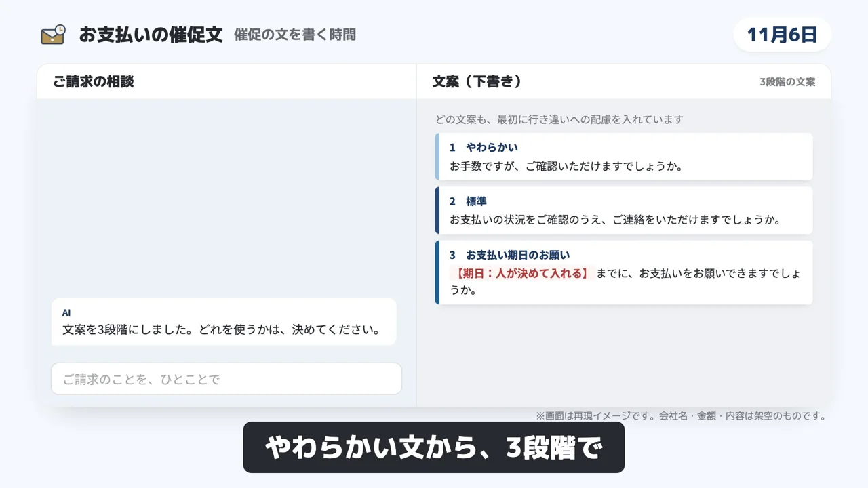Click the envelope with clock app icon
Screen dimensions: 868x488
coord(53,35)
